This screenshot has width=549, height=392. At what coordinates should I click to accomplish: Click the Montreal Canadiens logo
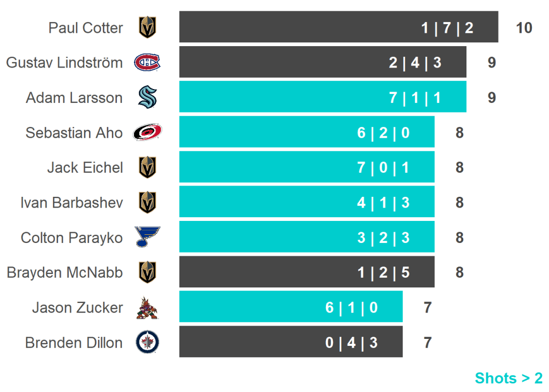[147, 63]
